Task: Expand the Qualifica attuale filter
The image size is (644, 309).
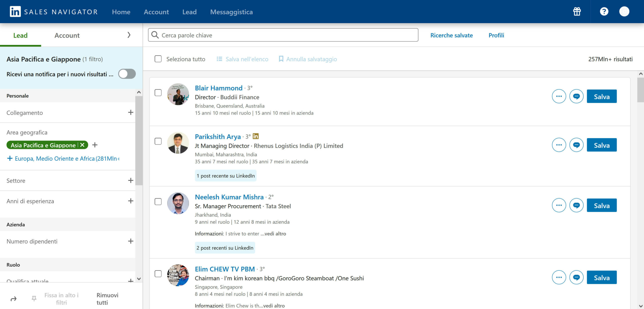Action: [x=131, y=281]
